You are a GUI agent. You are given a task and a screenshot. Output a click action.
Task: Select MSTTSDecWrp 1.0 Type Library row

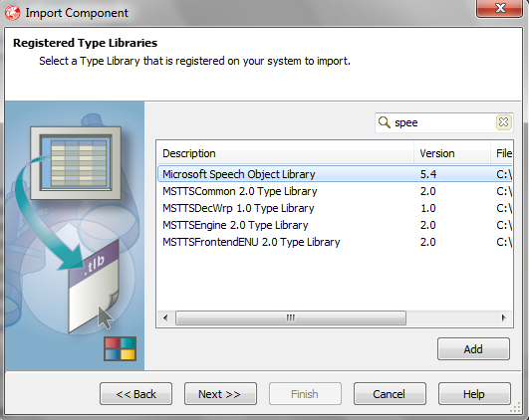point(335,208)
